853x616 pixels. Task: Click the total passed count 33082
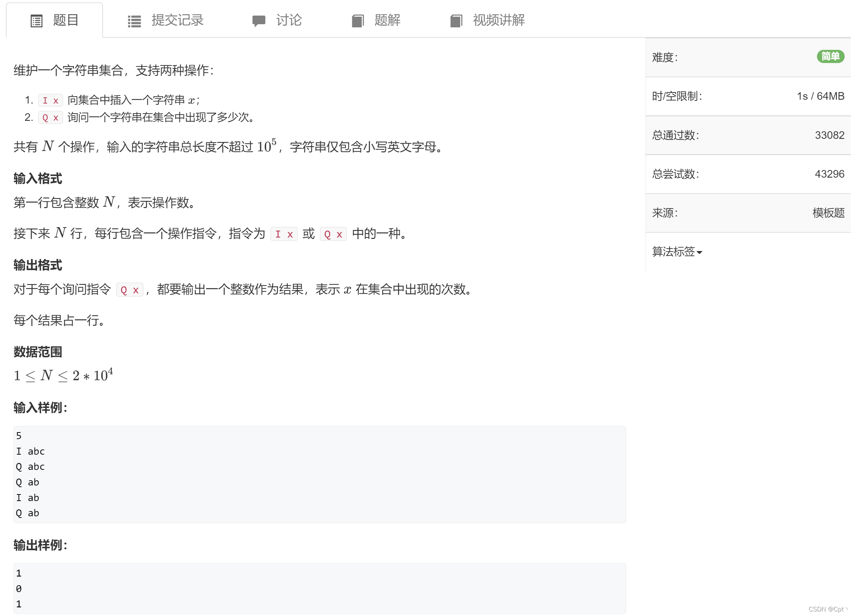click(x=829, y=135)
